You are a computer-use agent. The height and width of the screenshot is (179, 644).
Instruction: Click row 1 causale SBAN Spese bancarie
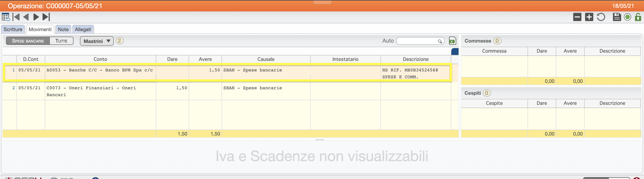point(253,70)
